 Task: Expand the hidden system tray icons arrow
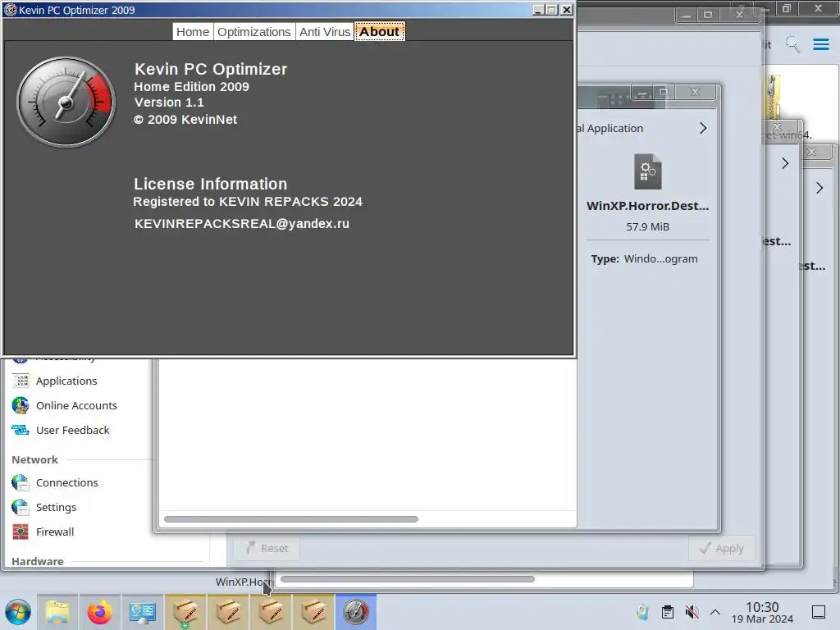pos(715,612)
